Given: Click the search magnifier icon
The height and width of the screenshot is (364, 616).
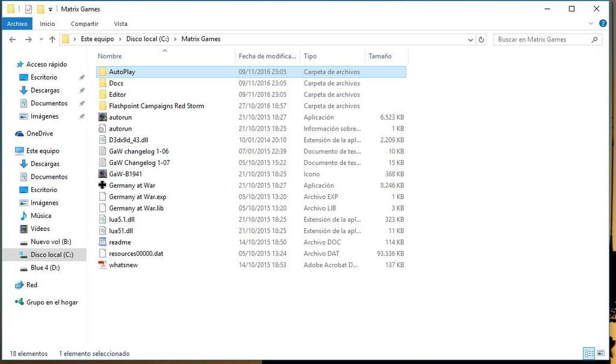Looking at the screenshot, I should pos(594,40).
